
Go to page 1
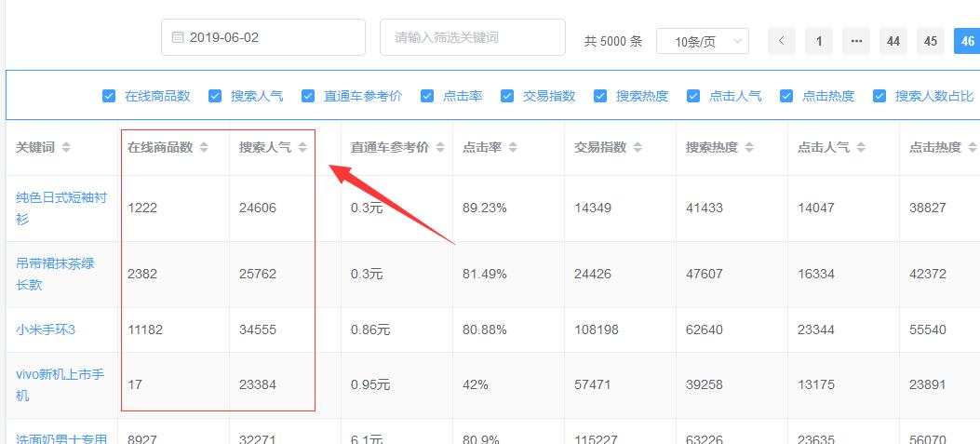coord(819,41)
